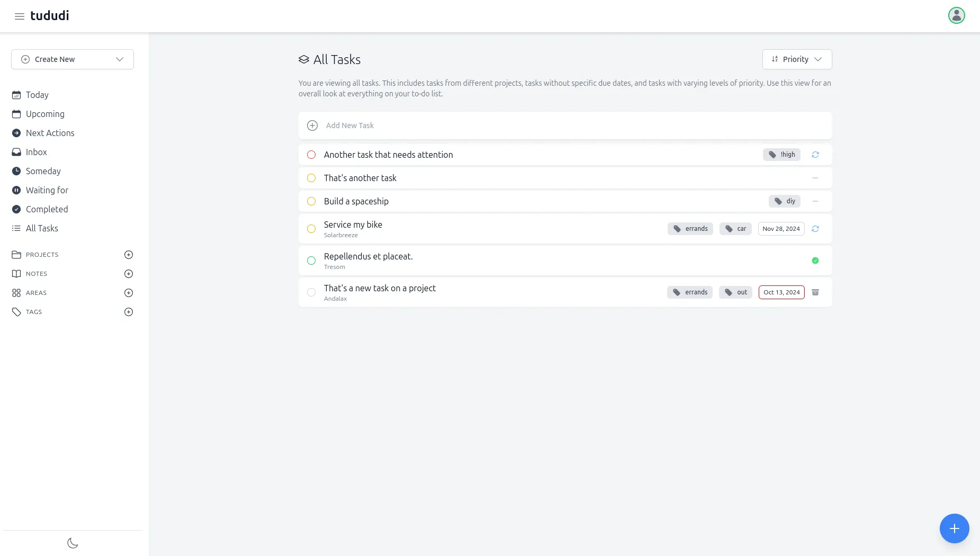
Task: Mark 'Build a spaceship' complete
Action: tap(311, 201)
